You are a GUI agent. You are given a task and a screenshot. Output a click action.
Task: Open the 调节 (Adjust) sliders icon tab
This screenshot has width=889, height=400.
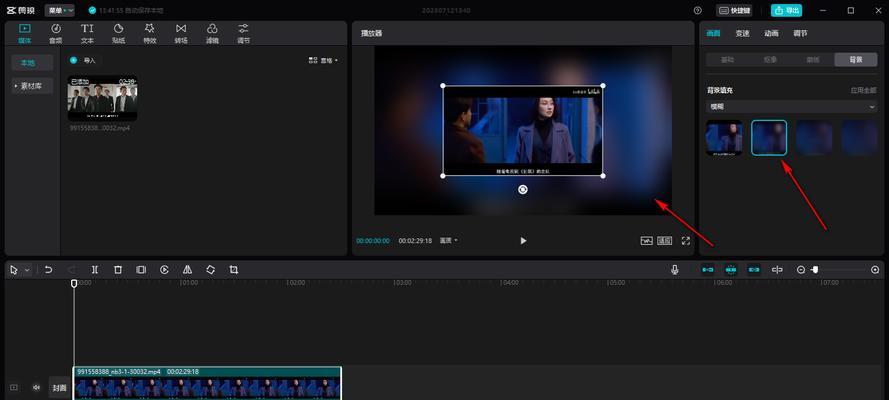point(243,33)
